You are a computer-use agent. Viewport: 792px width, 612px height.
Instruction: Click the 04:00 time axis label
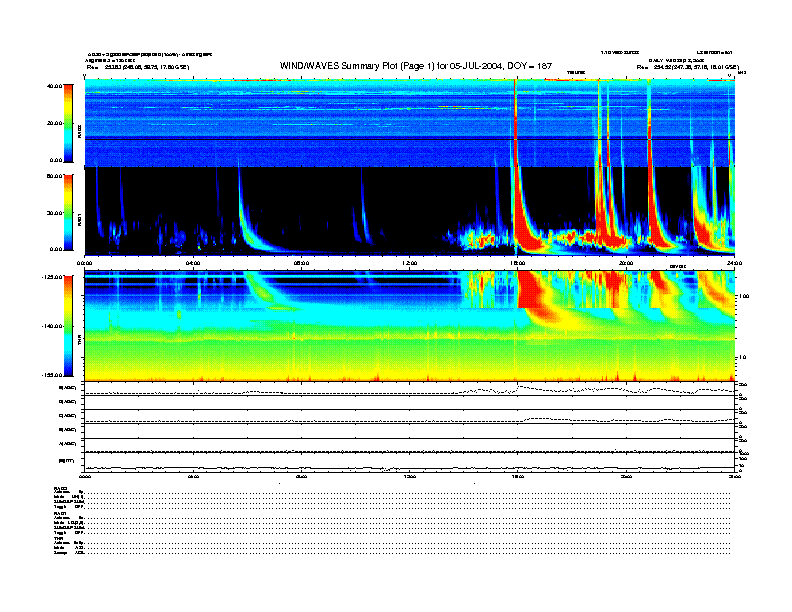pos(193,263)
